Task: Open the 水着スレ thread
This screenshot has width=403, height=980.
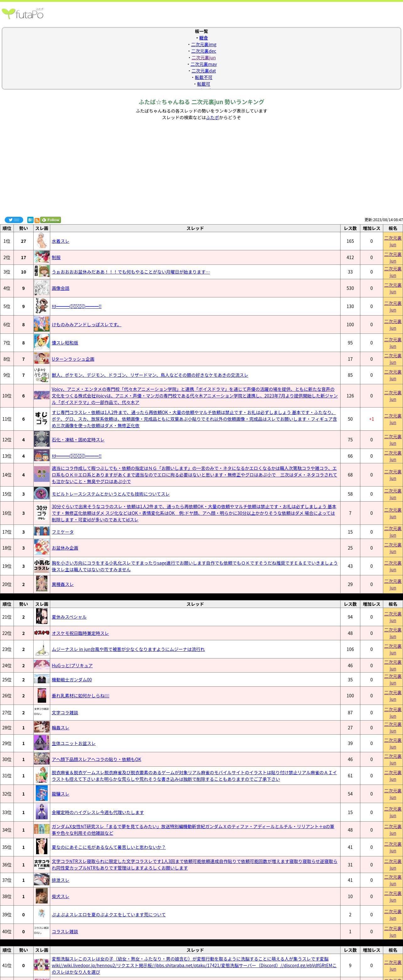Action: (61, 241)
